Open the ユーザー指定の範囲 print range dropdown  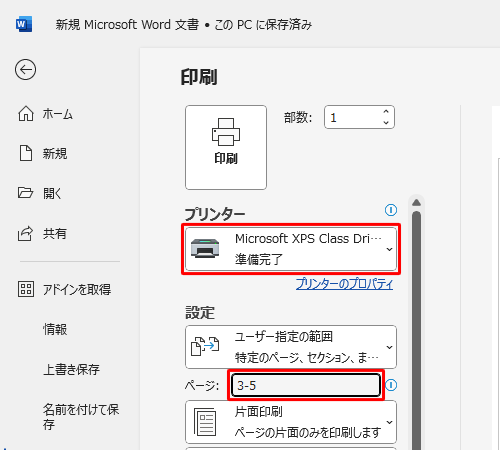[291, 347]
